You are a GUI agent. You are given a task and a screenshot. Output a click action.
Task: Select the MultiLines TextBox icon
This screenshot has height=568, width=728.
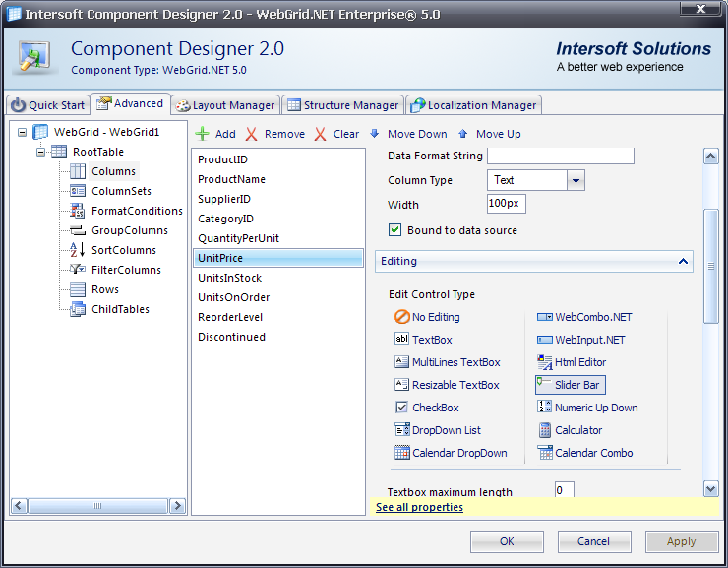(x=401, y=362)
